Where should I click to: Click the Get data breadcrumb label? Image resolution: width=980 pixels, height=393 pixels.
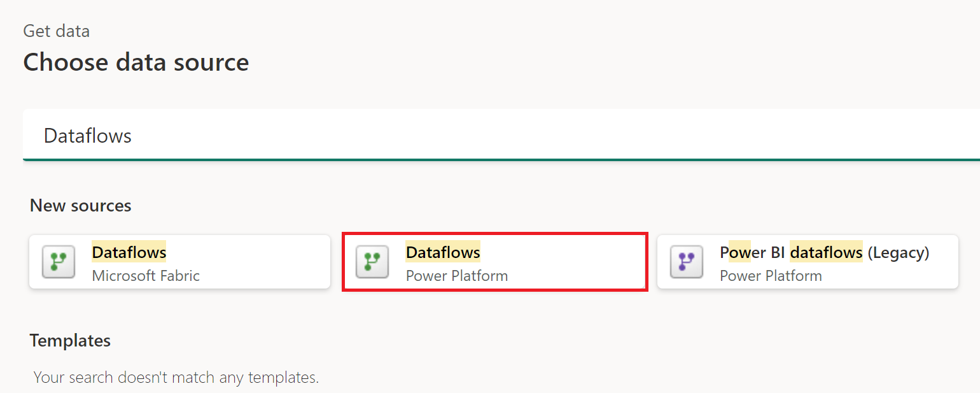click(x=56, y=30)
